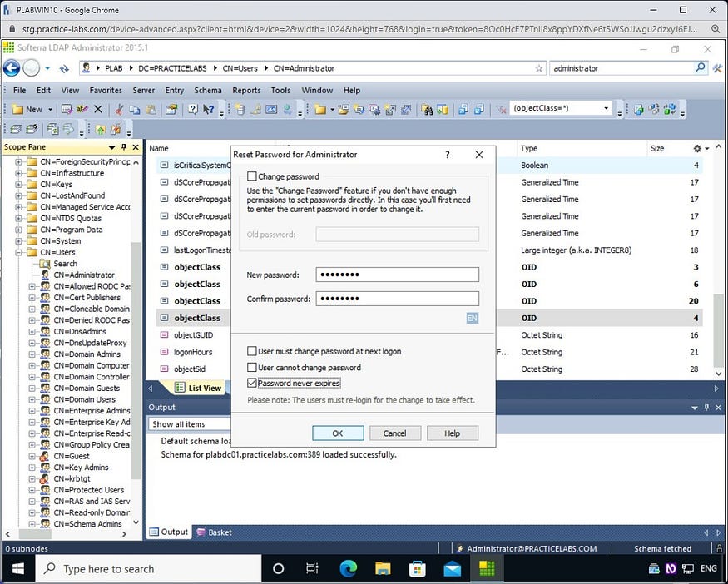Viewport: 728px width, 584px height.
Task: Click the New password field
Action: click(398, 275)
